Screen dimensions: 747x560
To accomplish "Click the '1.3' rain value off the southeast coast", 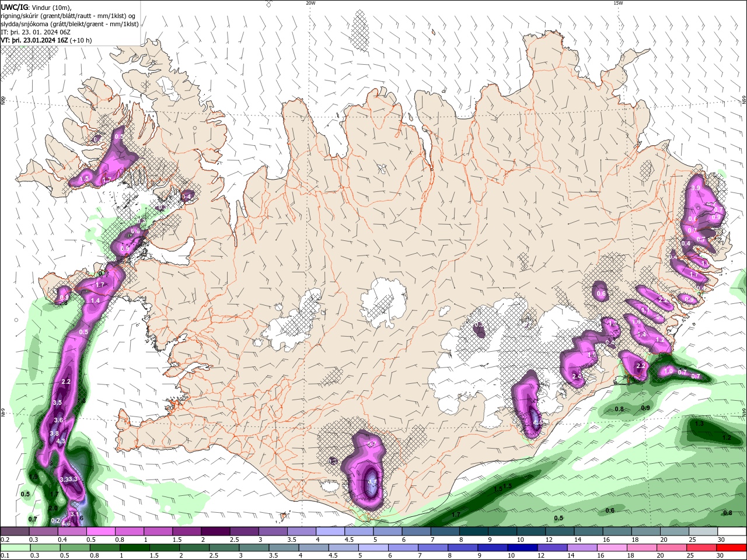I will 699,423.
